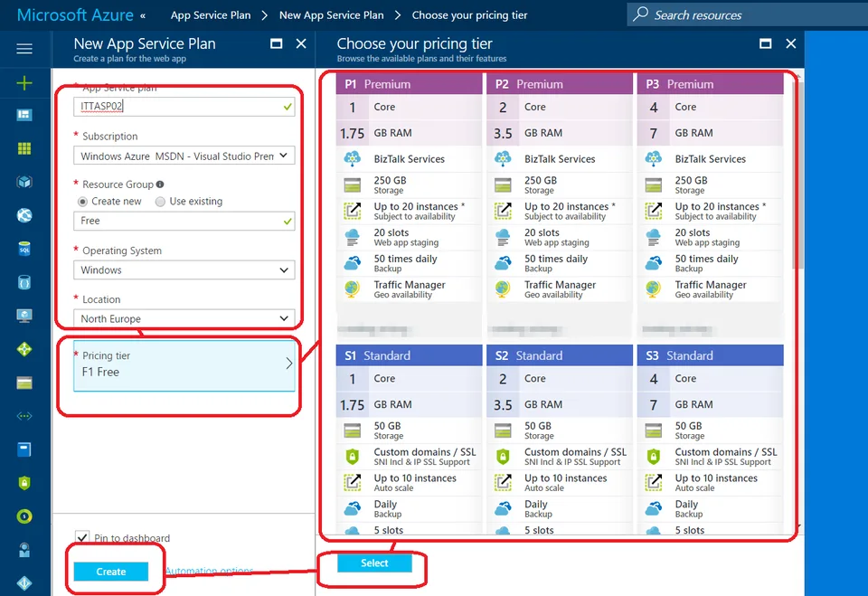Open Storage accounts icon in sidebar
This screenshot has height=596, width=868.
coord(24,383)
